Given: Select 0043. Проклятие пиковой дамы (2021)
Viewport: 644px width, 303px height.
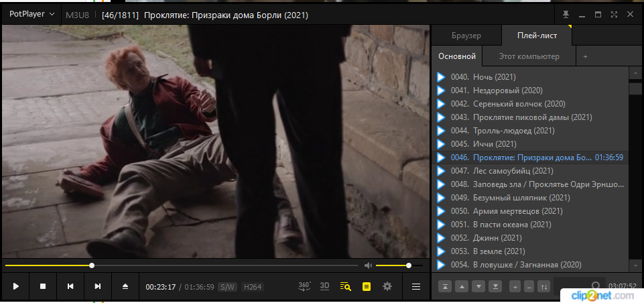Looking at the screenshot, I should [530, 117].
